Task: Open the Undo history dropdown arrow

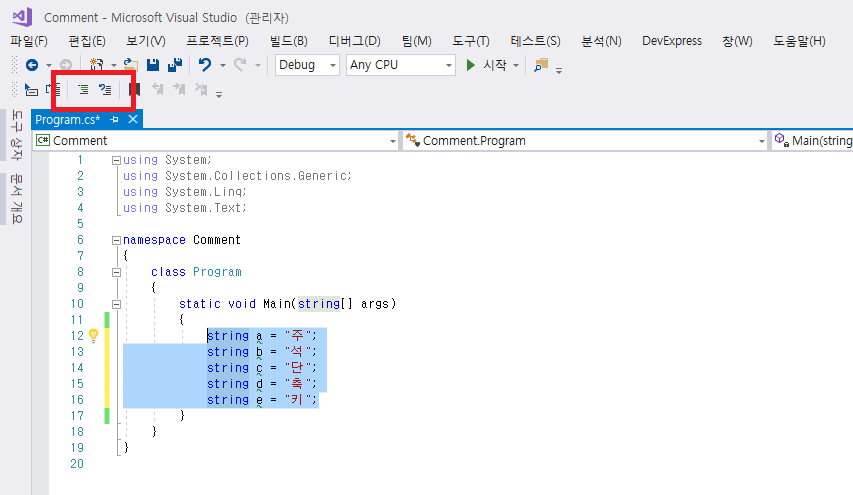Action: (222, 66)
